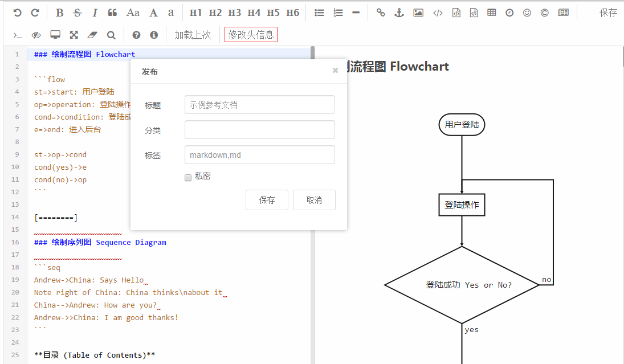The width and height of the screenshot is (624, 364).
Task: Insert a fenced code block
Action: pyautogui.click(x=474, y=13)
